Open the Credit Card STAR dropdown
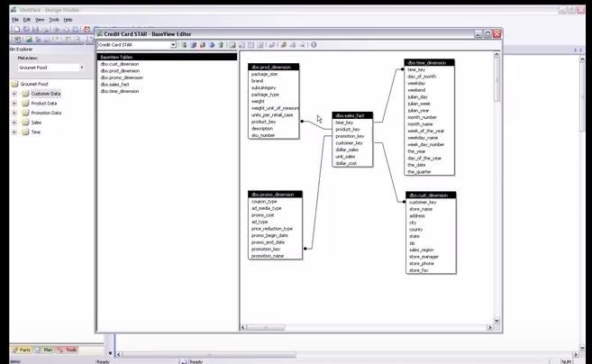592x364 pixels. click(x=173, y=44)
